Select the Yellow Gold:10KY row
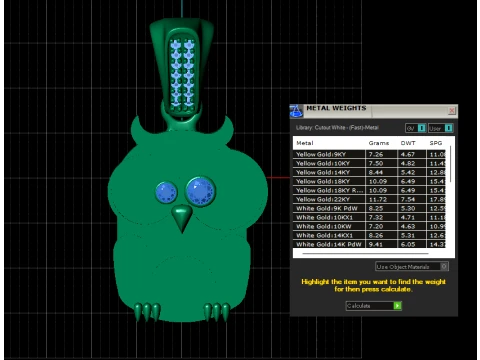Viewport: 480px width, 360px height. click(x=369, y=163)
